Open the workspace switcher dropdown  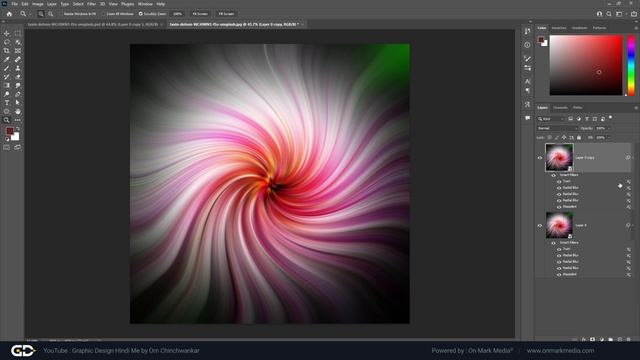click(620, 14)
